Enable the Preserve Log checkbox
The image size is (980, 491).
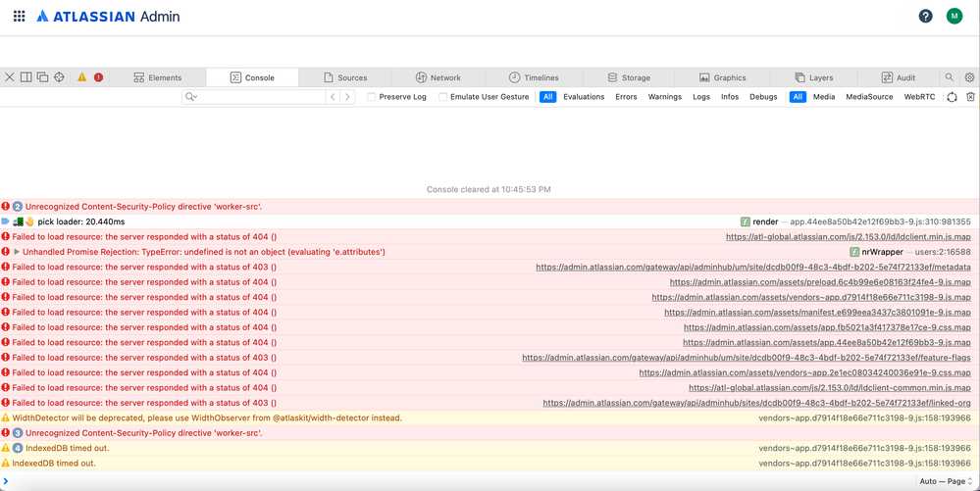pyautogui.click(x=371, y=97)
